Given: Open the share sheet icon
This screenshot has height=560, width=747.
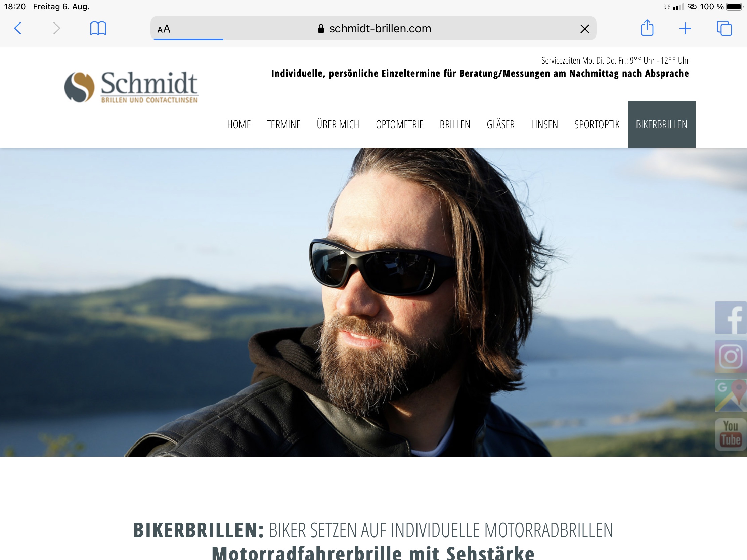Looking at the screenshot, I should tap(647, 28).
